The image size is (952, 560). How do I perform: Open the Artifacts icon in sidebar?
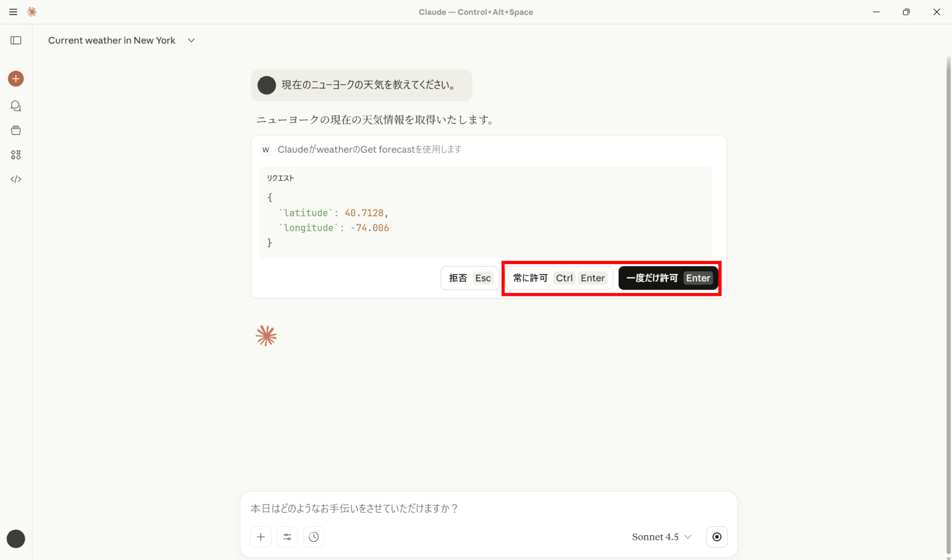point(16,155)
